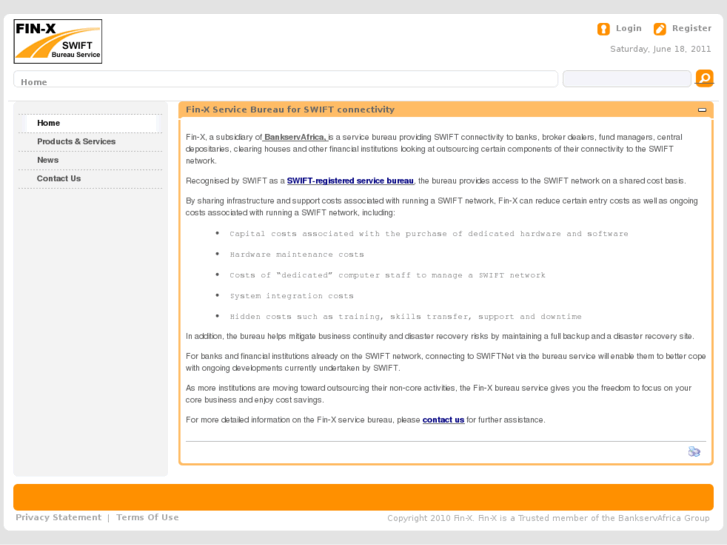This screenshot has height=545, width=727.
Task: Click the FIN-X SWIFT Bureau Service logo
Action: [x=58, y=41]
